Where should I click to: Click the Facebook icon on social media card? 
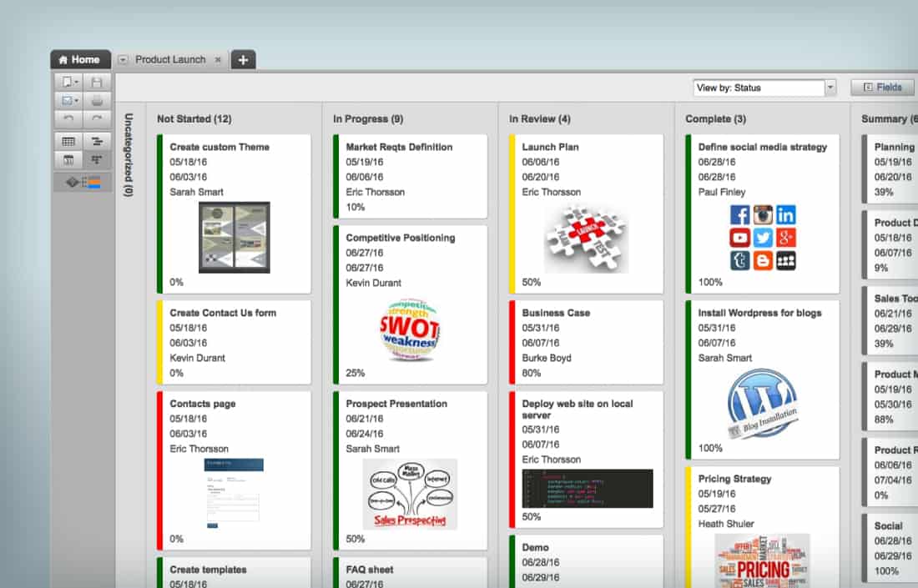tap(739, 214)
